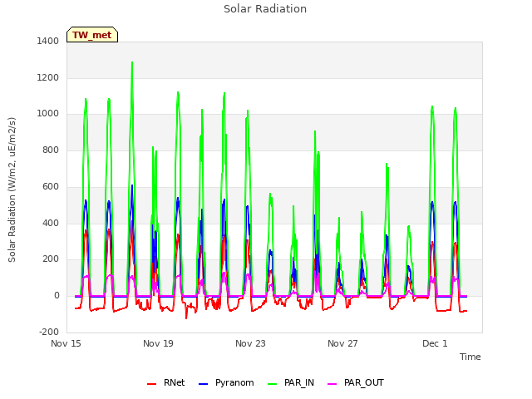Click the Time axis title
The height and width of the screenshot is (399, 532).
click(x=470, y=357)
